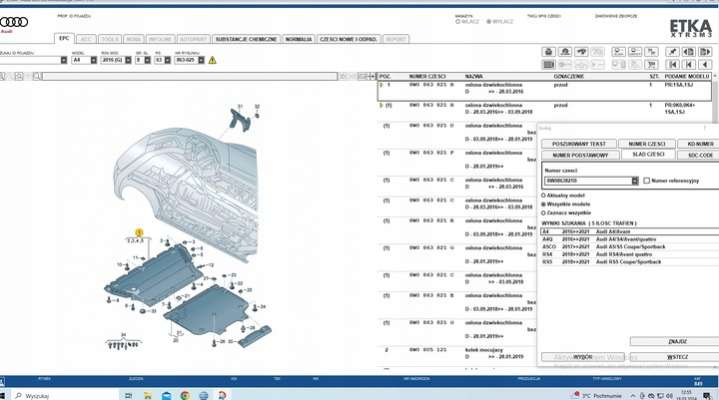
Task: Click the PODANIE MODELU column header
Action: [687, 77]
